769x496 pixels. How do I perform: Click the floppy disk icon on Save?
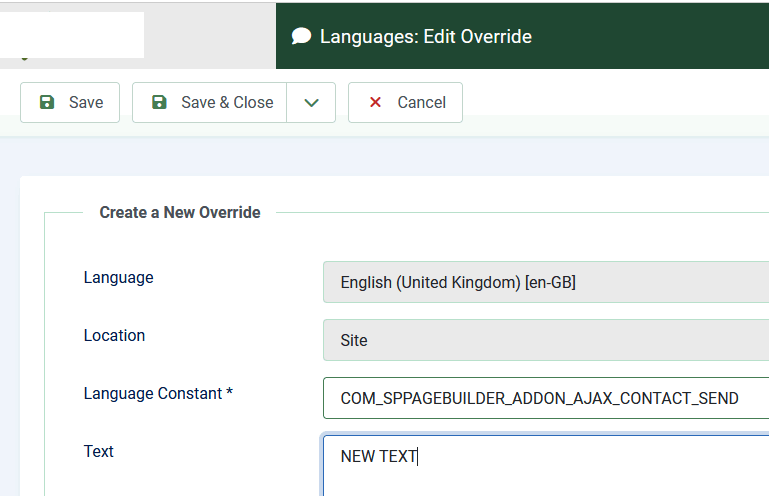click(x=47, y=102)
